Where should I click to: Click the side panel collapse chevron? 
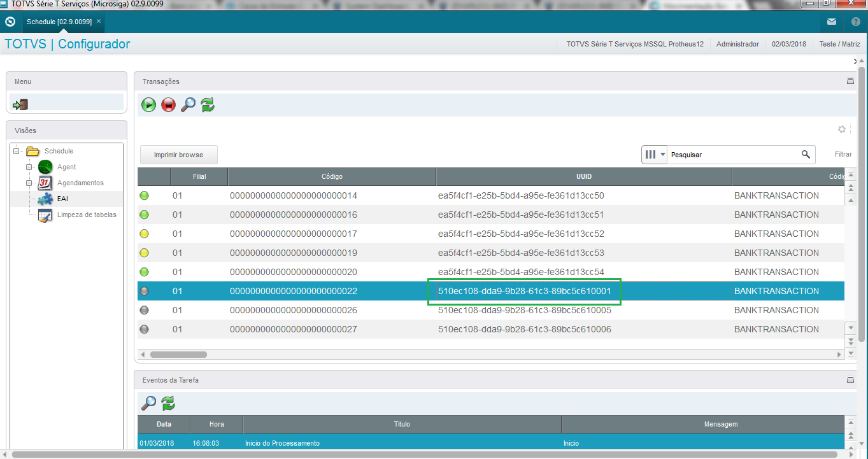pos(855,62)
